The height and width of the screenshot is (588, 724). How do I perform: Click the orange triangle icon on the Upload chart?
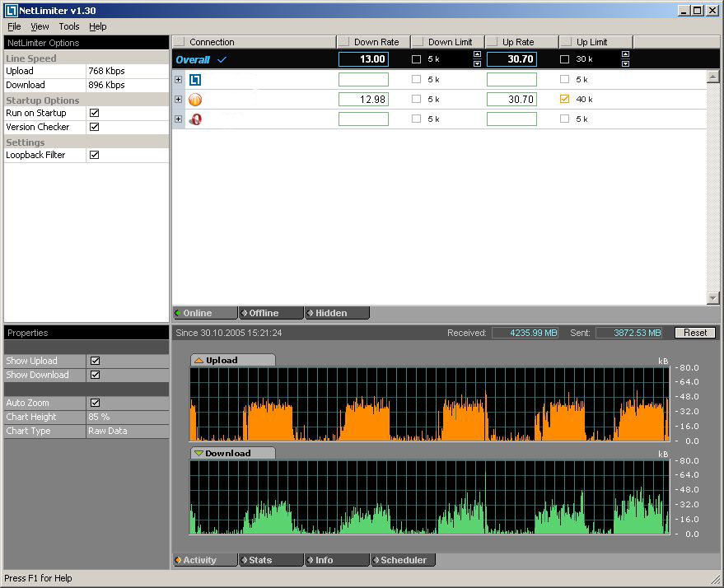tap(199, 361)
